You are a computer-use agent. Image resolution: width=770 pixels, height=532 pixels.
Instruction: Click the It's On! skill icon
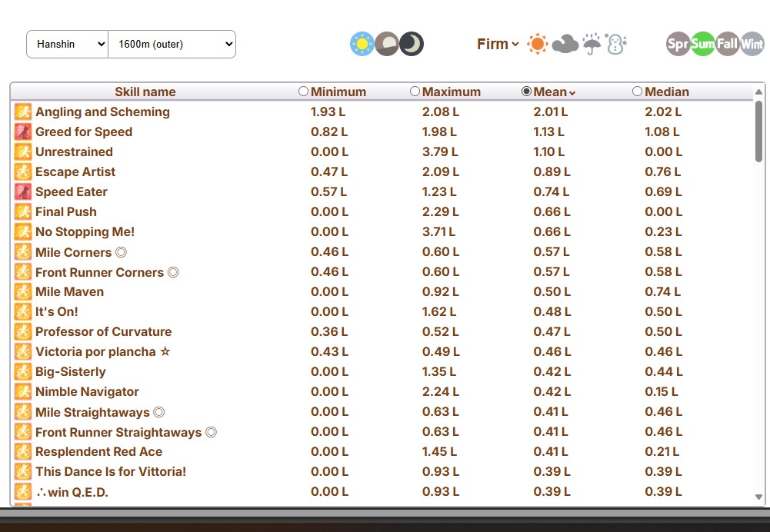click(x=22, y=311)
